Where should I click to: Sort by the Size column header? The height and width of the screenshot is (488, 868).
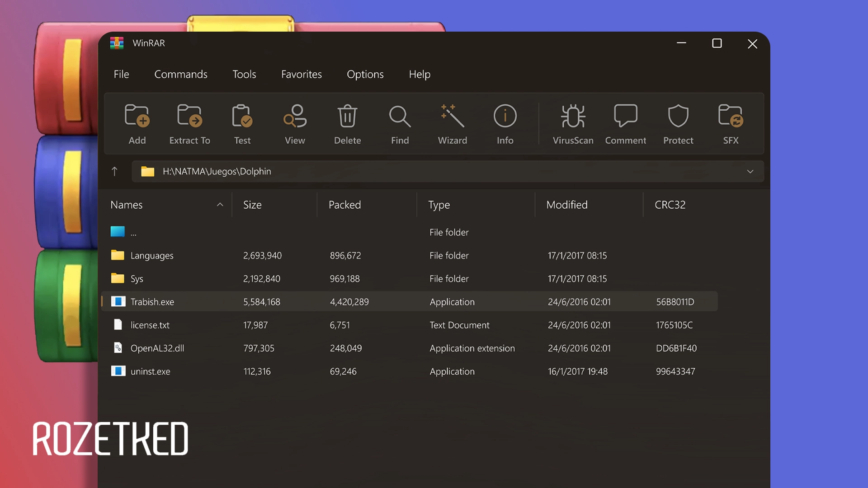pos(252,205)
